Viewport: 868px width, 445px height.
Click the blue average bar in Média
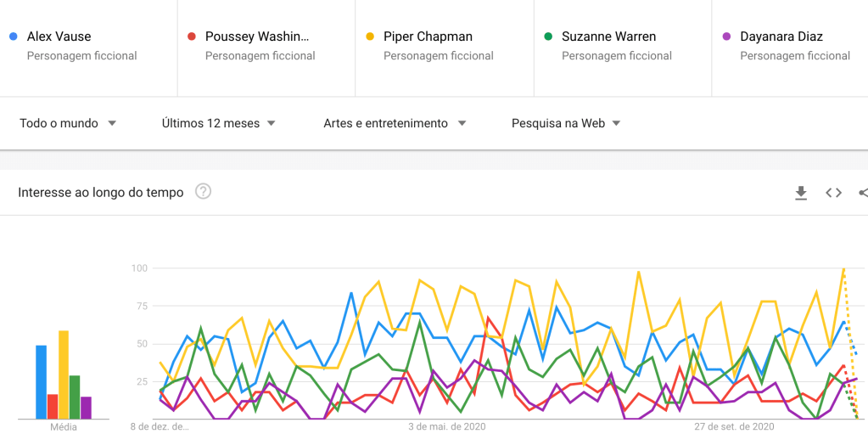coord(41,382)
